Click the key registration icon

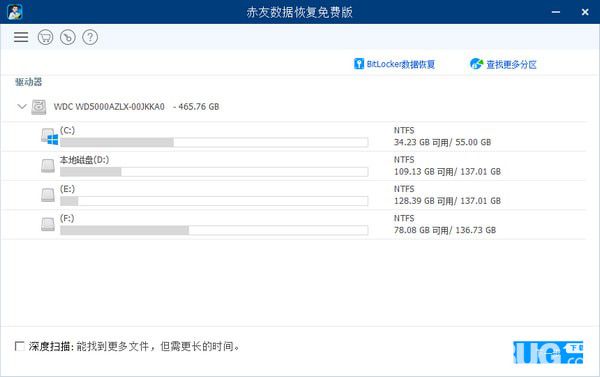point(68,37)
